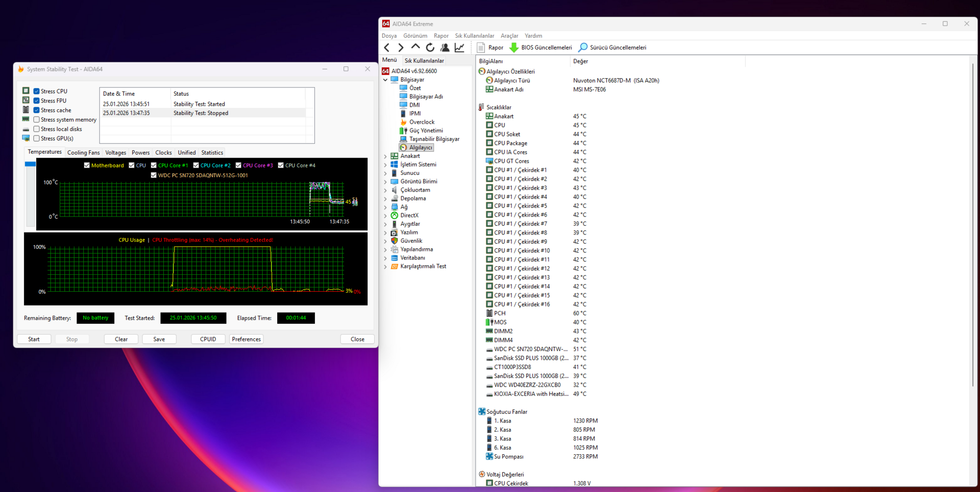Expand İşletim Sistemi node

[x=385, y=165]
